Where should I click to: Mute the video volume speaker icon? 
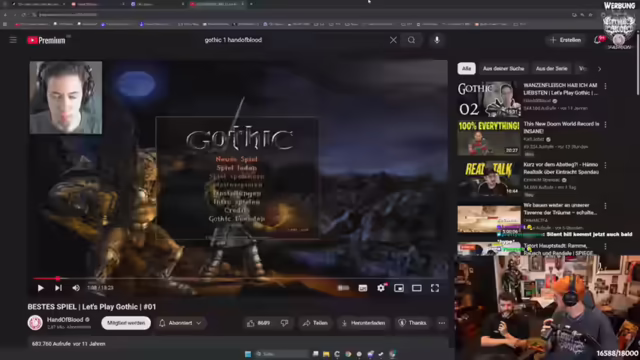pyautogui.click(x=76, y=288)
